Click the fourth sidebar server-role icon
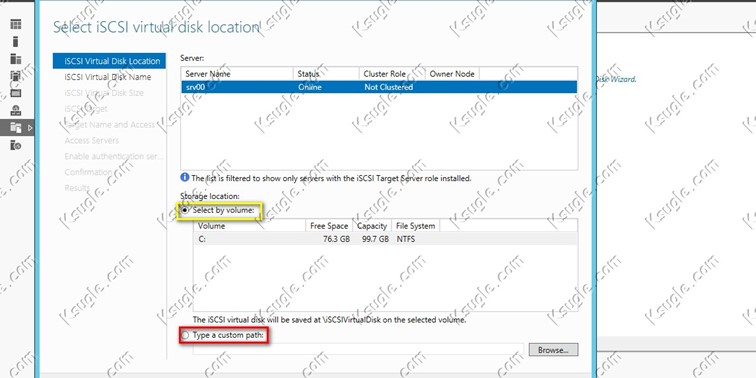The width and height of the screenshot is (756, 378). click(x=16, y=76)
